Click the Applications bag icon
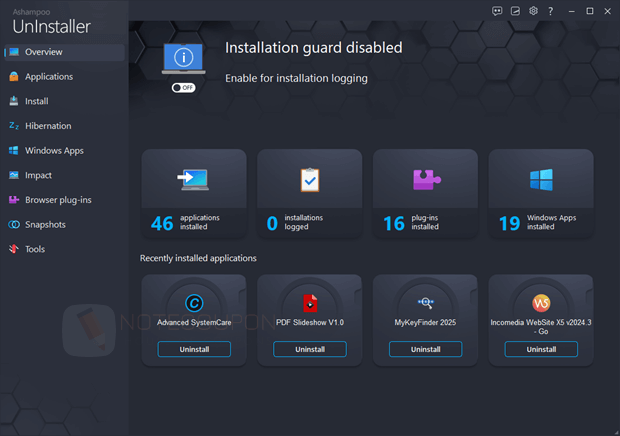 click(x=14, y=76)
